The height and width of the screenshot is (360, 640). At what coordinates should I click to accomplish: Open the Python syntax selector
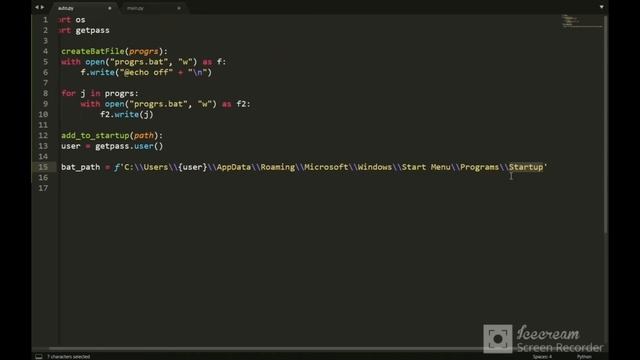pyautogui.click(x=584, y=357)
